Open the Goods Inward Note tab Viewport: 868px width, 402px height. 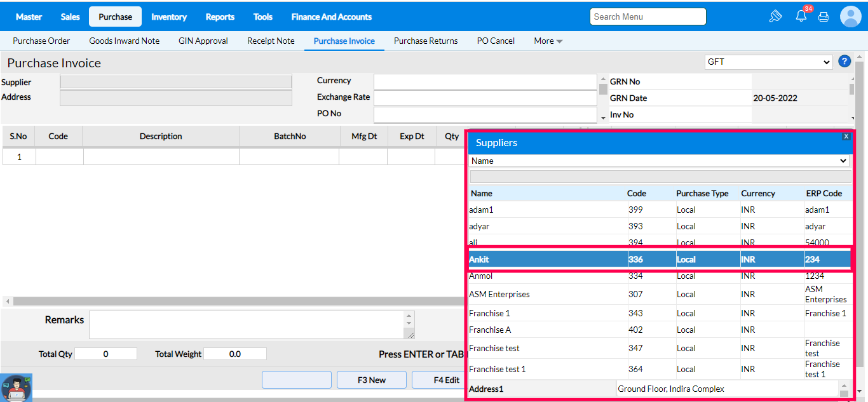coord(124,41)
